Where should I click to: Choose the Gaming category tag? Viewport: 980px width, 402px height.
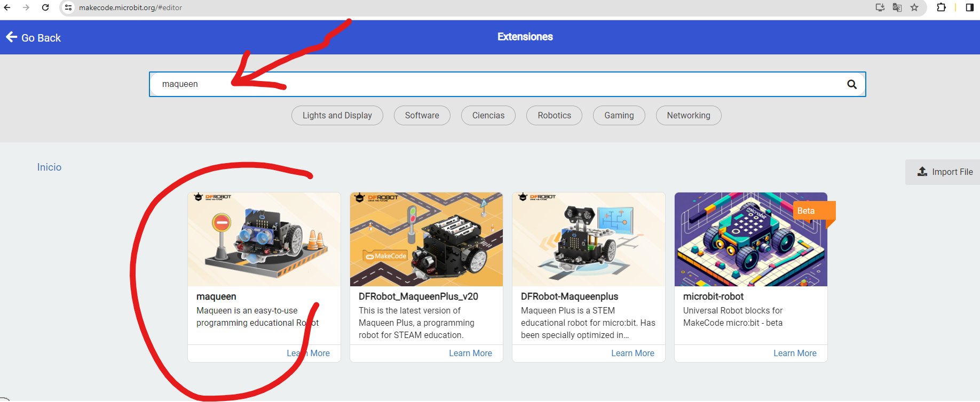click(x=619, y=115)
